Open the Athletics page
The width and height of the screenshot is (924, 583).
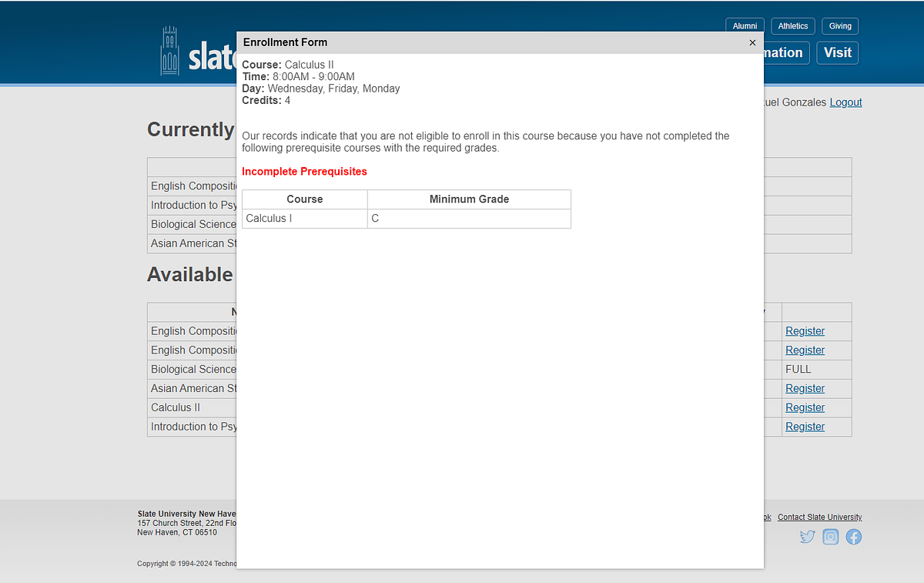(792, 25)
